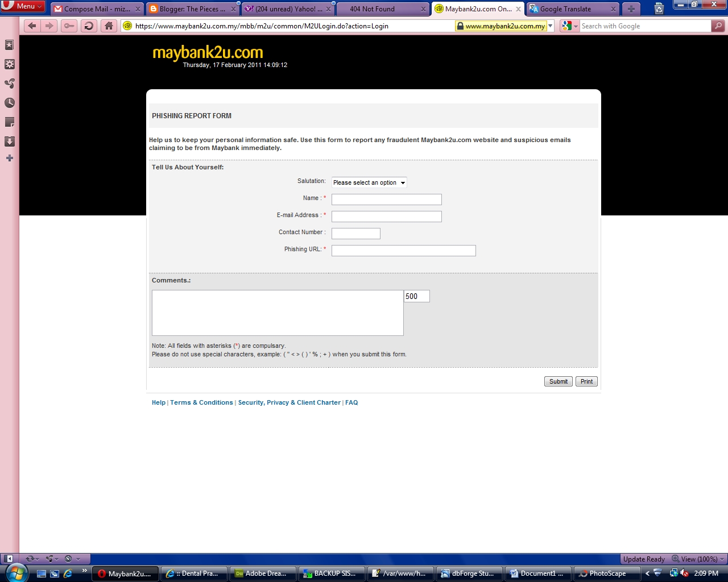Viewport: 728px width, 582px height.
Task: Switch to Compose Mail tab
Action: pos(97,9)
